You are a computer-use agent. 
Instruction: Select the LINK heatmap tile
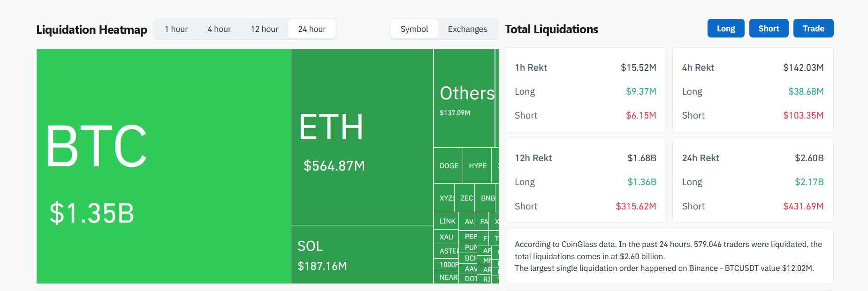[447, 221]
